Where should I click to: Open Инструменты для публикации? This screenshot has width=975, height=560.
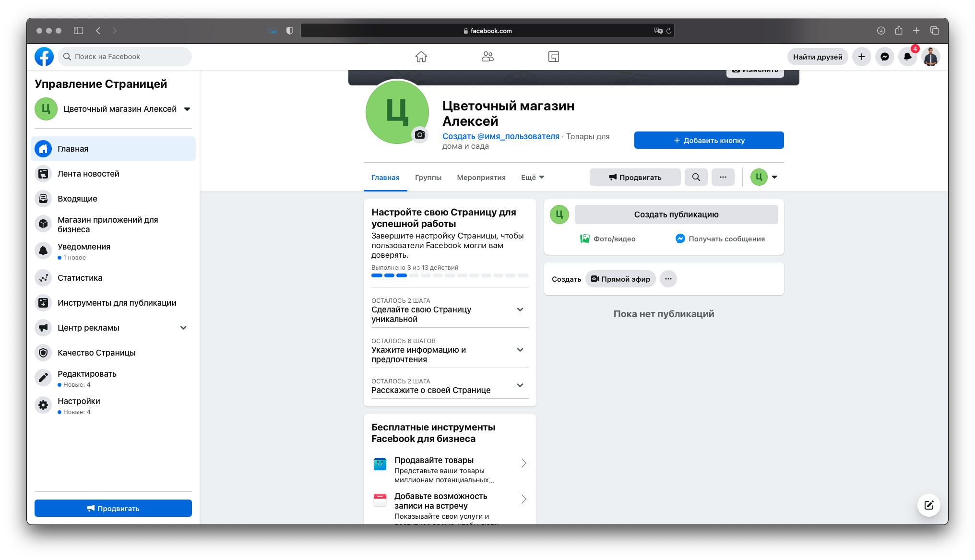tap(113, 303)
